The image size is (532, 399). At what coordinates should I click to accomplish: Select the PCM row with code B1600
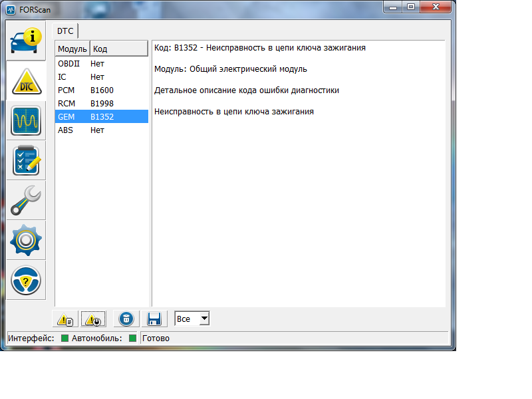(x=101, y=90)
